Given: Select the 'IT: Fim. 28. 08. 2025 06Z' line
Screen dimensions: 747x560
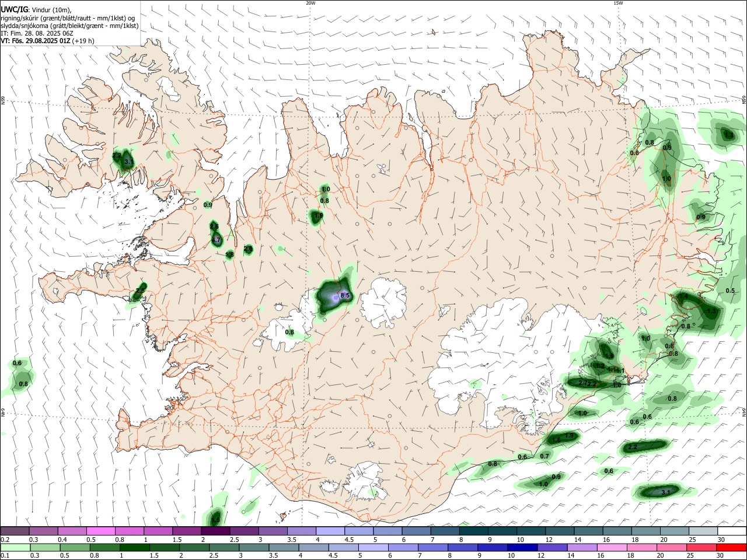Looking at the screenshot, I should click(x=37, y=33).
